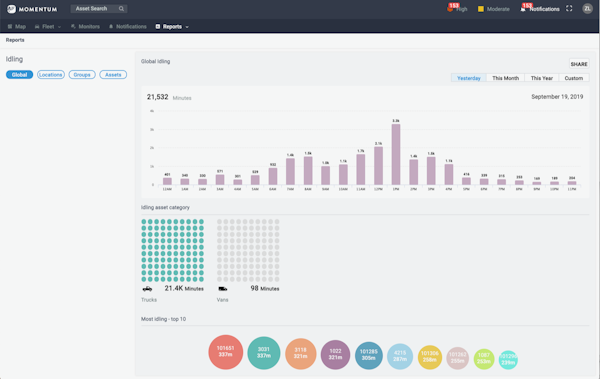600x379 pixels.
Task: Click the search magnifier icon
Action: pos(121,8)
